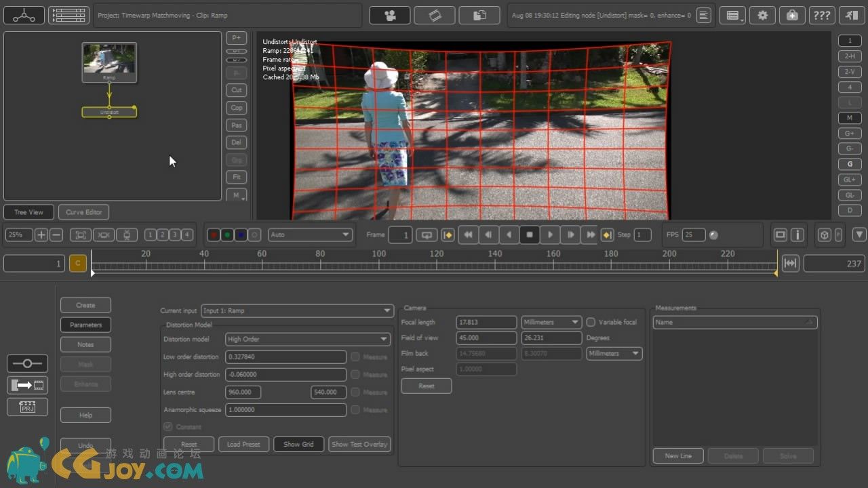Open the export to clip icon

coord(27,385)
